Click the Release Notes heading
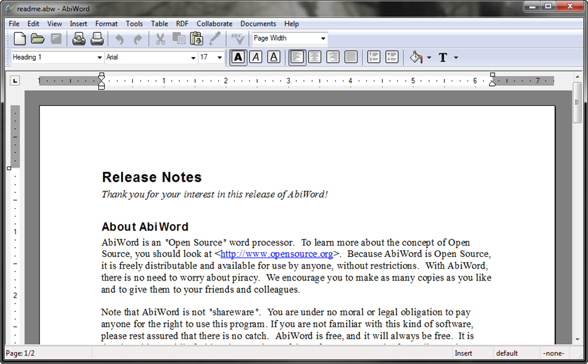Screen dimensions: 588x364 [x=152, y=178]
